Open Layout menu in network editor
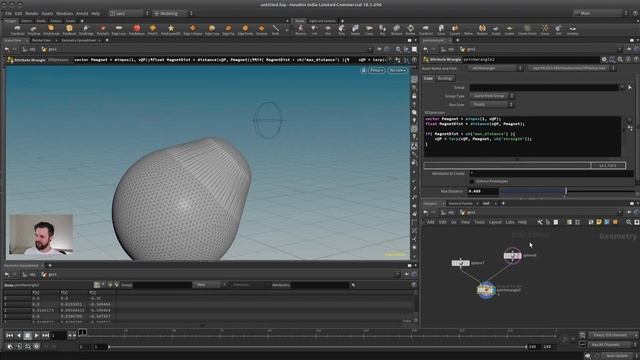This screenshot has height=360, width=640. 495,222
